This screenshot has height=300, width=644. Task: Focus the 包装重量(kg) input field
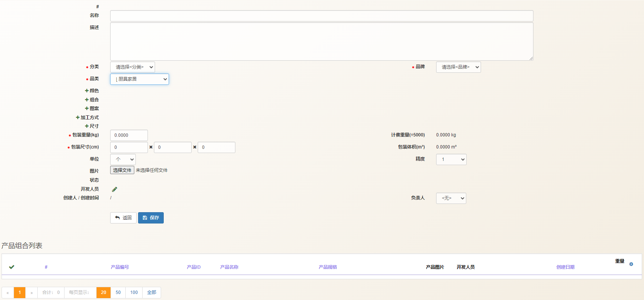click(x=129, y=135)
